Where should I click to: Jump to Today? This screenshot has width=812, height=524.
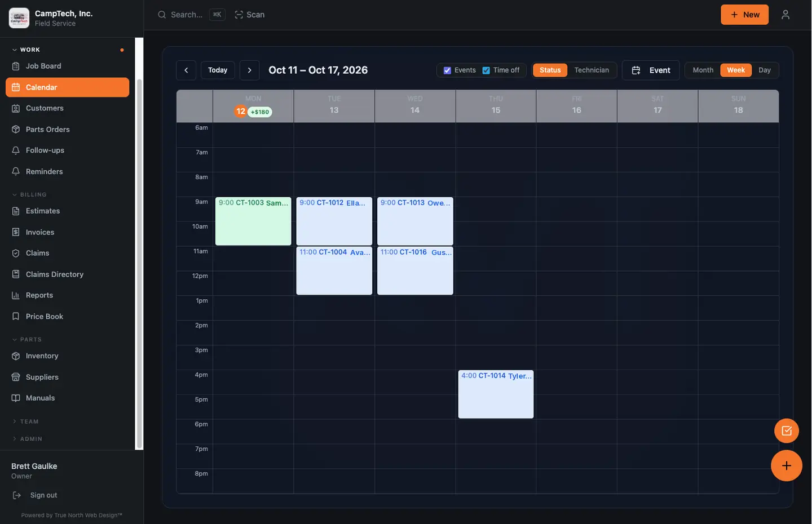point(218,70)
